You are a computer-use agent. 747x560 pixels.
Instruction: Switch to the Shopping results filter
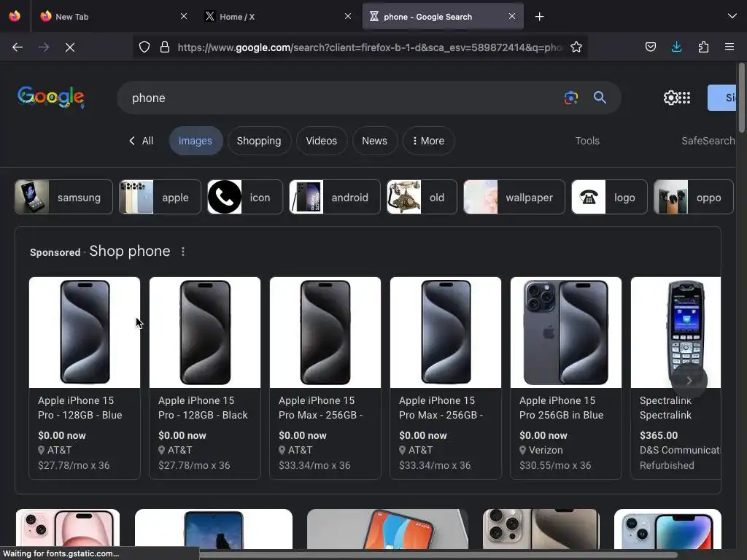259,141
